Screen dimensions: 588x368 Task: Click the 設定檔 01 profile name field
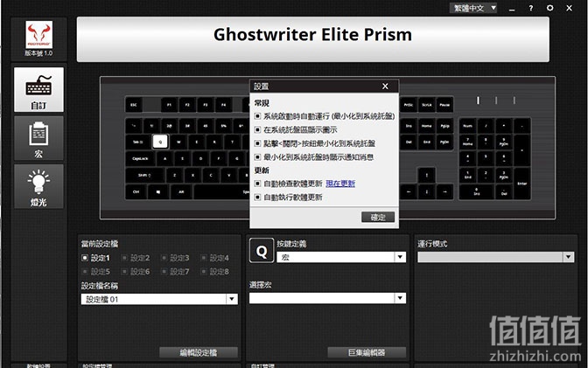coord(154,299)
